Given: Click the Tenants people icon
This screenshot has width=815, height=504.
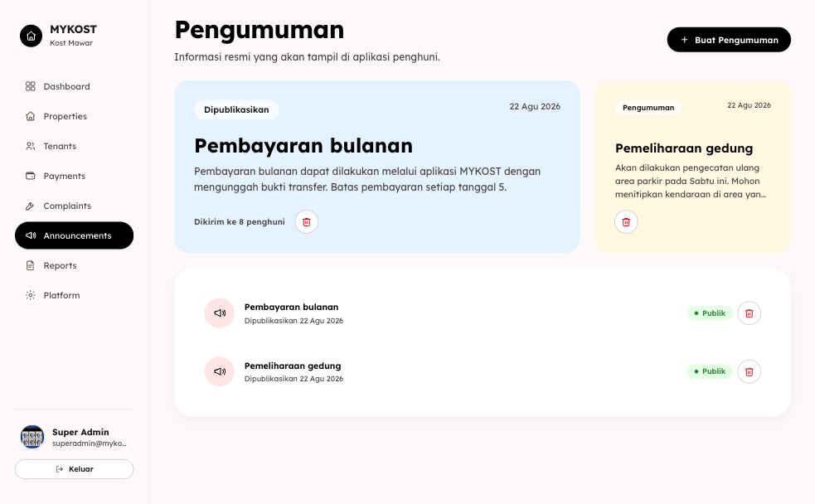Looking at the screenshot, I should coord(31,146).
